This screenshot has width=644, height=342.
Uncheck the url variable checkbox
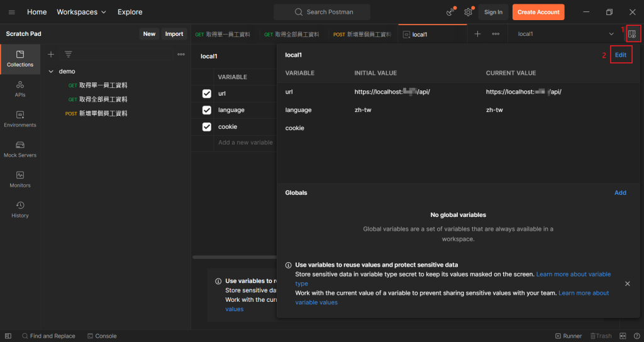(x=206, y=94)
